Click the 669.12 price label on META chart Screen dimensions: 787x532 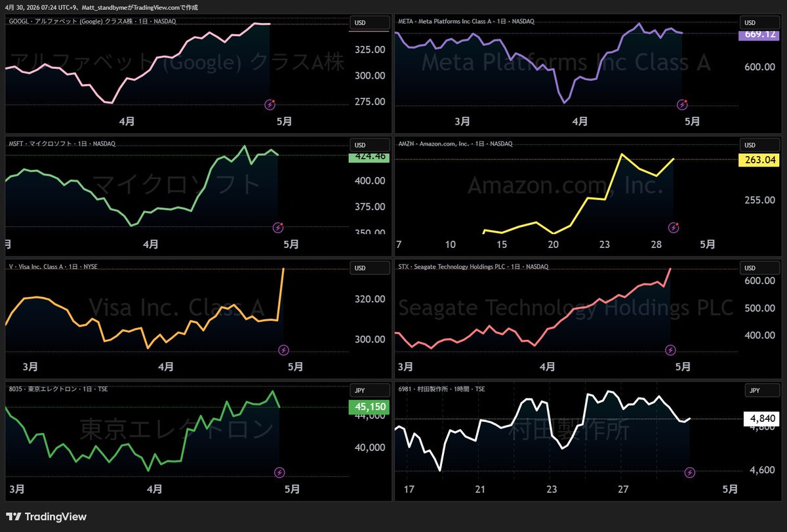coord(759,35)
